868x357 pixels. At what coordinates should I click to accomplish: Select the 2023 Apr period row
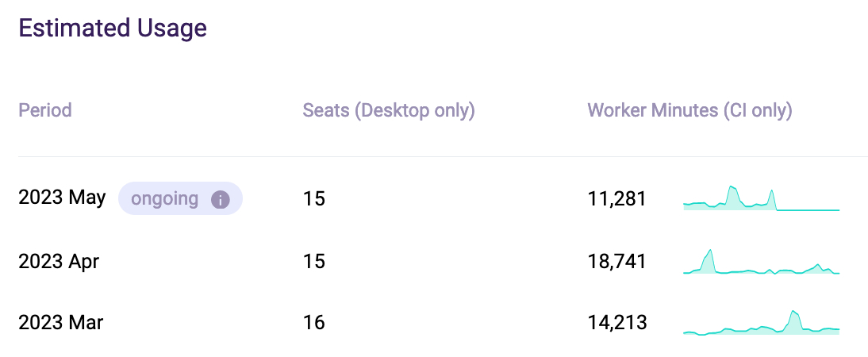point(59,261)
